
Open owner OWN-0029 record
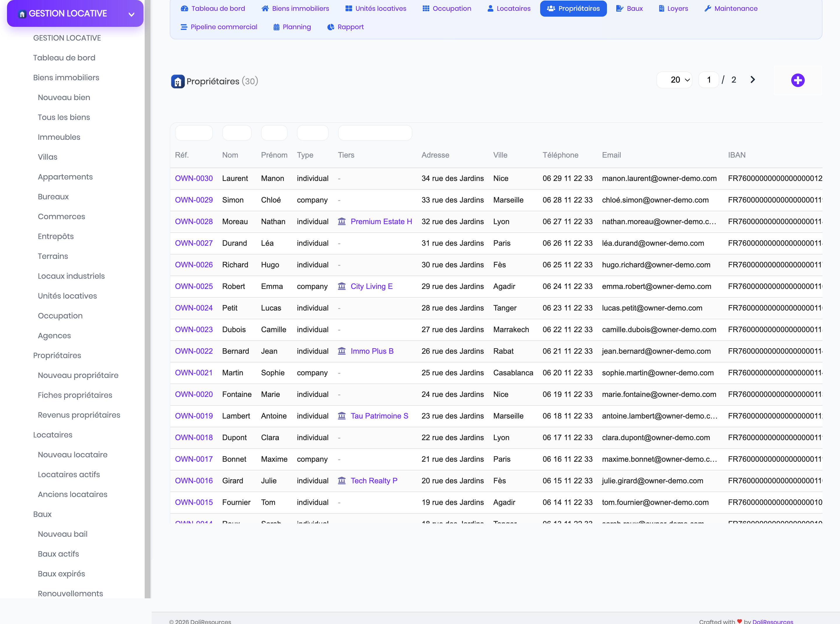pyautogui.click(x=194, y=200)
